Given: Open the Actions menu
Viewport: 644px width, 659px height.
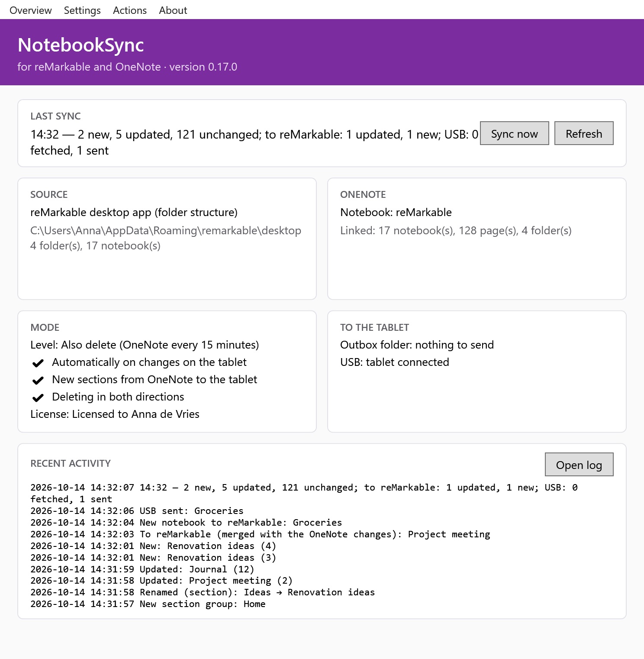Looking at the screenshot, I should (130, 10).
